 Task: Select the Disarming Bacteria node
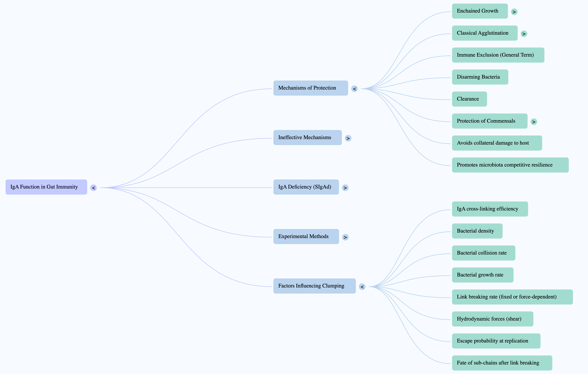[x=480, y=77]
